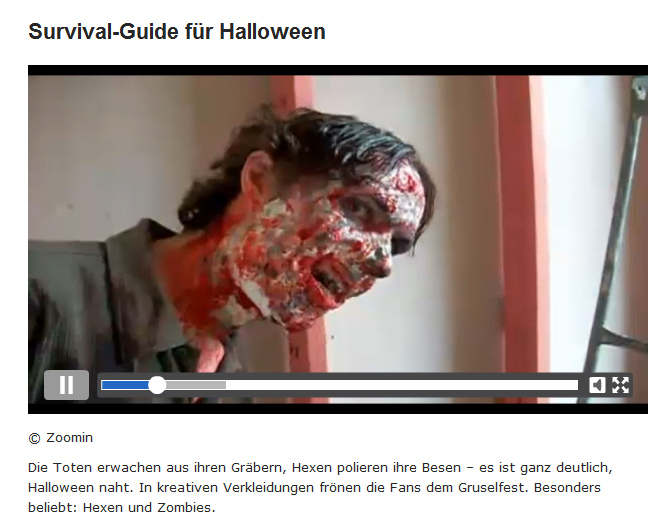Mute the video using the speaker icon
Image resolution: width=661 pixels, height=525 pixels.
click(x=597, y=385)
